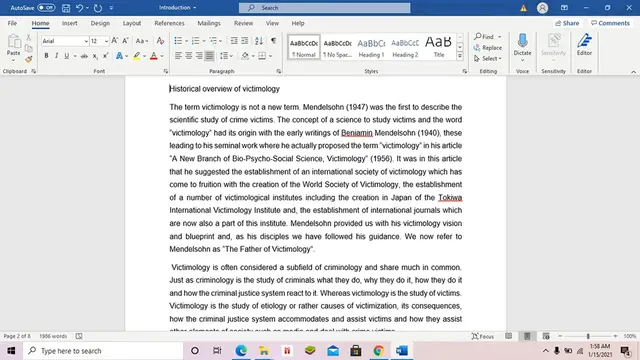Open Chrome from taskbar
The height and width of the screenshot is (360, 640).
pyautogui.click(x=379, y=351)
